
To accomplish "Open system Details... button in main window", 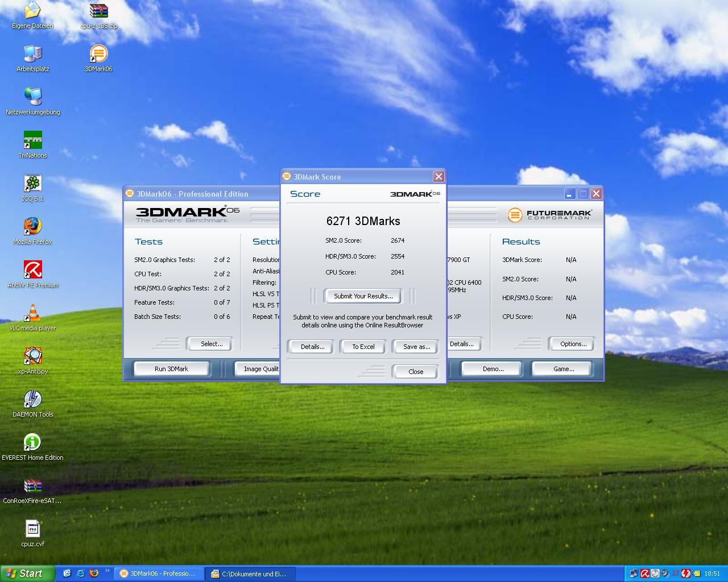I will point(464,344).
